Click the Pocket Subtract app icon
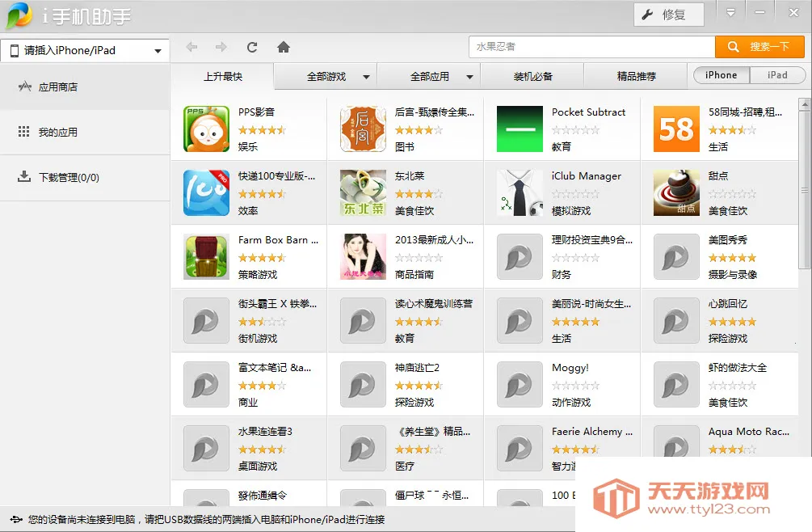Viewport: 812px width, 532px height. 520,129
